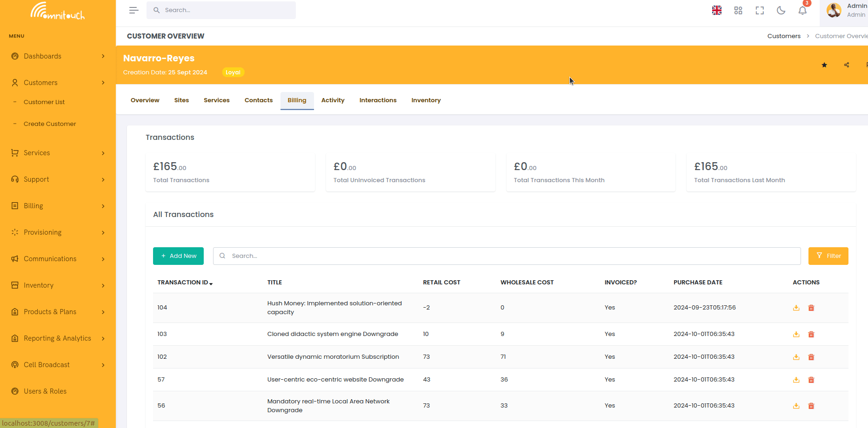Image resolution: width=868 pixels, height=428 pixels.
Task: Go to the Customer List link
Action: (x=44, y=102)
